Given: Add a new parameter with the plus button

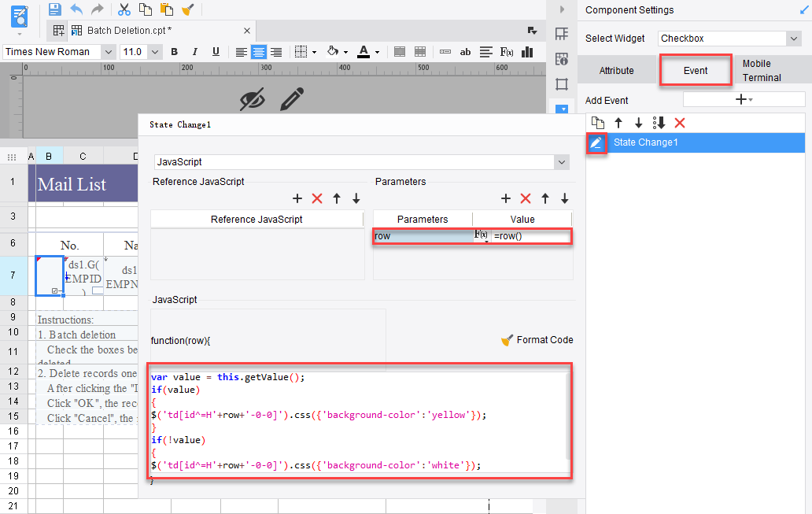Looking at the screenshot, I should (507, 198).
